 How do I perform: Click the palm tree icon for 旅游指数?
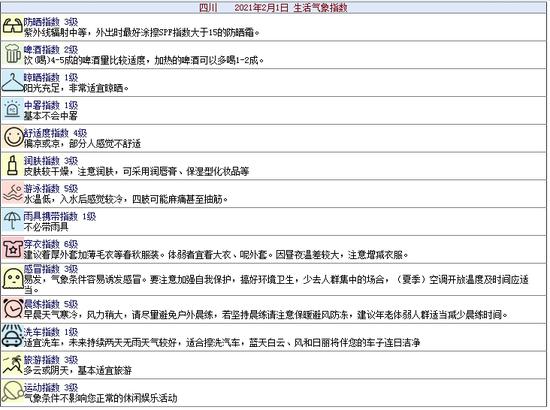(x=13, y=364)
